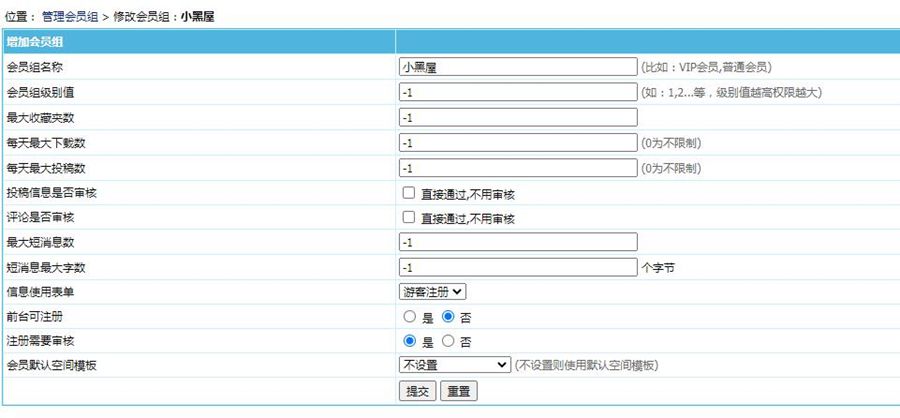
Task: Check the 评论是否审核 direct-pass checkbox
Action: click(408, 217)
